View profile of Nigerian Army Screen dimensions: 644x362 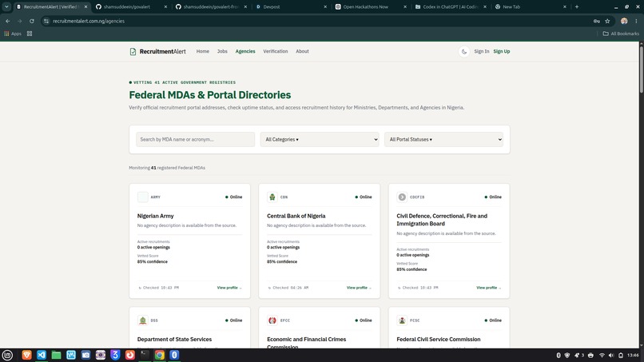[229, 288]
